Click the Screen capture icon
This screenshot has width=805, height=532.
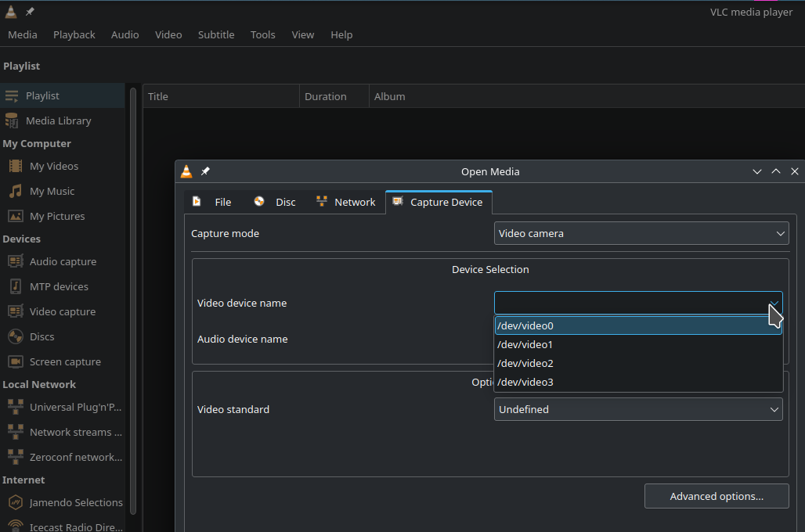[16, 361]
